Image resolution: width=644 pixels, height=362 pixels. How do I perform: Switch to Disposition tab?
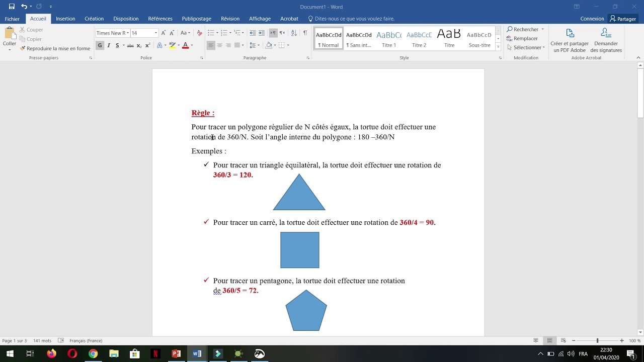point(126,19)
